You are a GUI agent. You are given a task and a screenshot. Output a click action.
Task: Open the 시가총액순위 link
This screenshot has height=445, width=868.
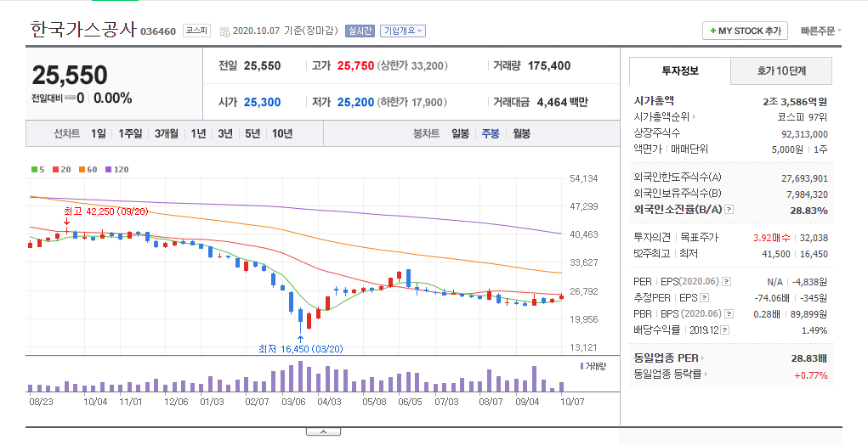click(x=665, y=116)
